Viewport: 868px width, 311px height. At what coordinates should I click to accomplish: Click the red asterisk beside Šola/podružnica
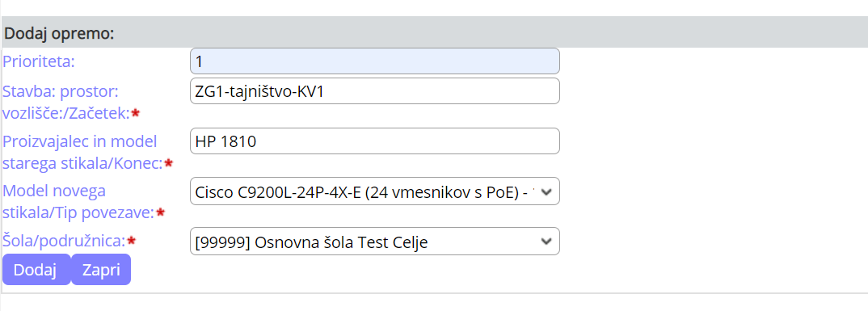[132, 241]
